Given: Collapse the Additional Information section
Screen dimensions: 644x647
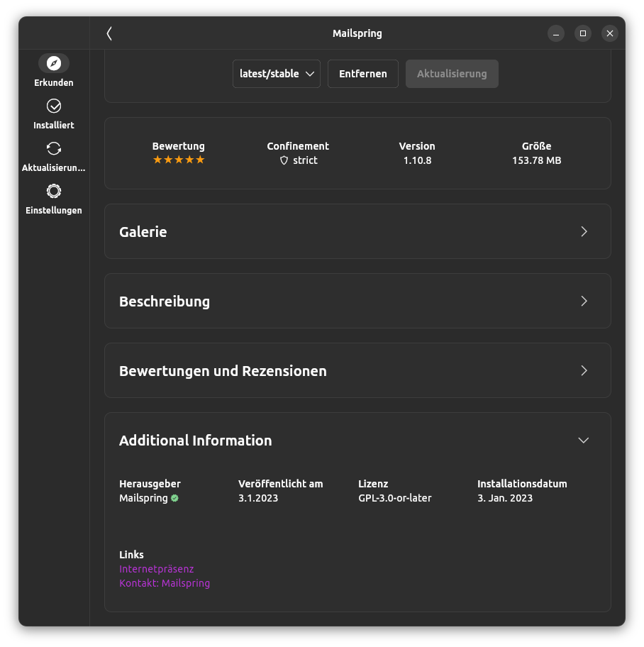Looking at the screenshot, I should pos(583,440).
